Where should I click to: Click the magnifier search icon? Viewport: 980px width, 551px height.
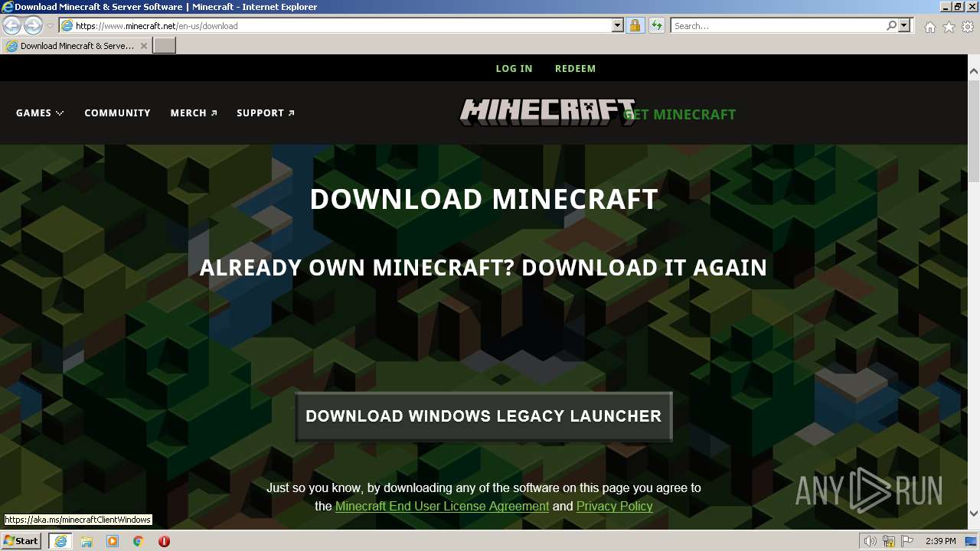(891, 25)
